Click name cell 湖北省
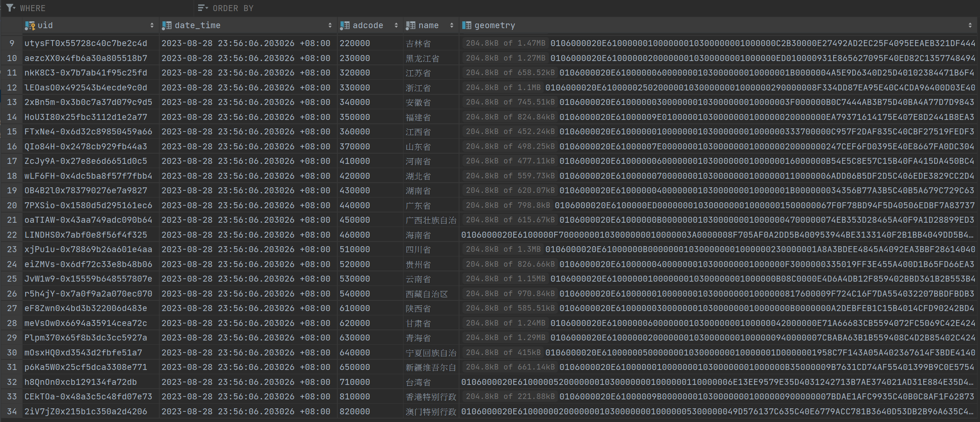This screenshot has width=980, height=422. coord(431,176)
